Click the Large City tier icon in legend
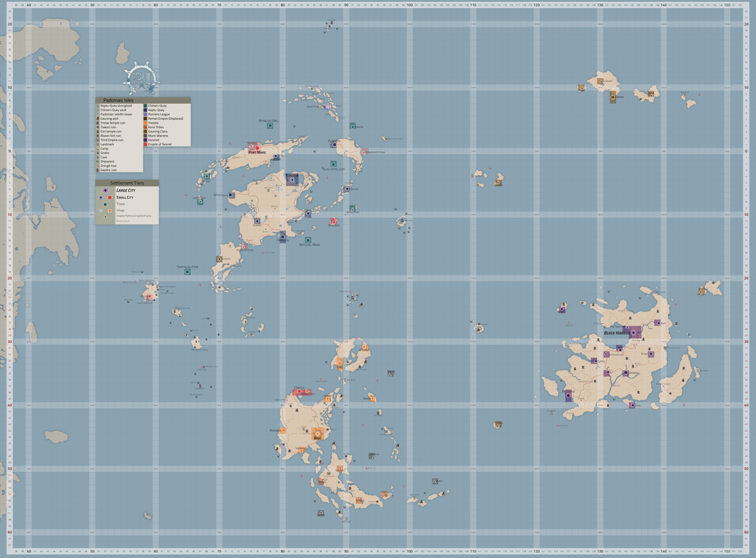Viewport: 756px width, 558px height. coord(105,191)
